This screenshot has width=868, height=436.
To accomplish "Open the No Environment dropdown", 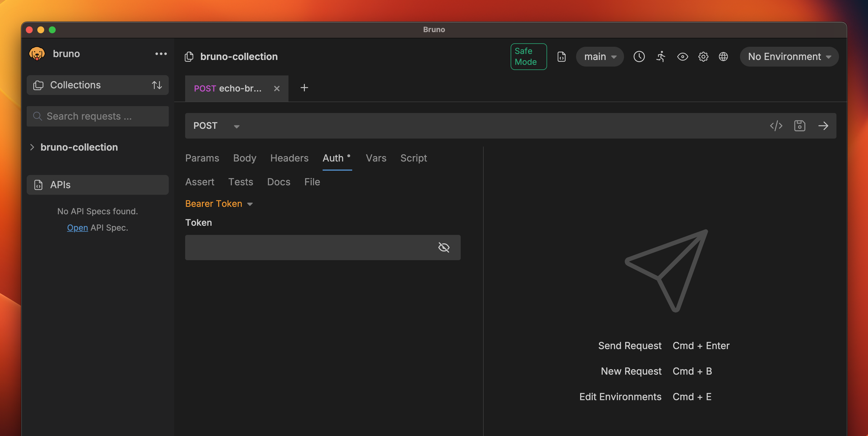I will pyautogui.click(x=789, y=57).
